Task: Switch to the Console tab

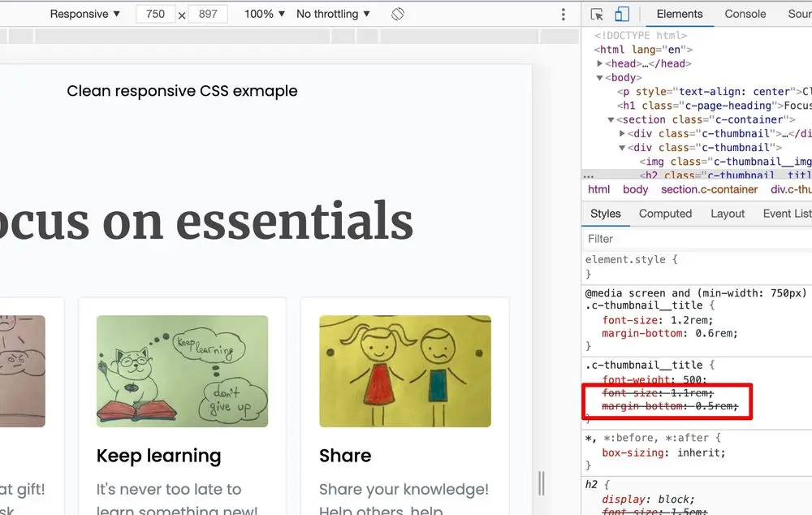Action: click(745, 14)
